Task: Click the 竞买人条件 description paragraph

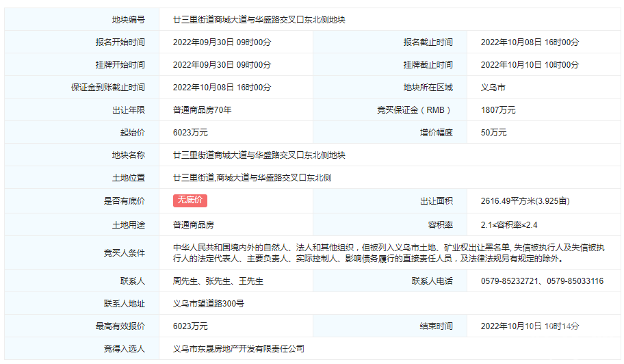Action: 389,252
